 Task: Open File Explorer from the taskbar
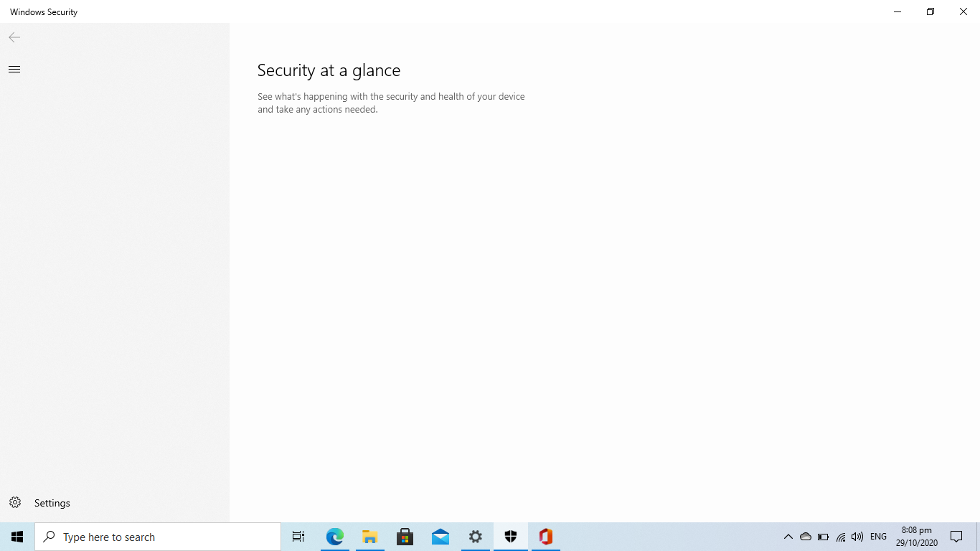369,537
